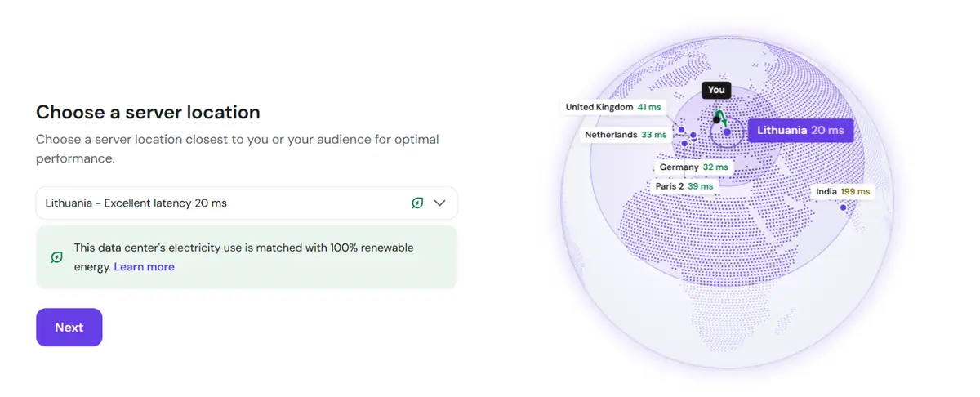The width and height of the screenshot is (980, 397).
Task: Open the Learn more link
Action: tap(144, 267)
